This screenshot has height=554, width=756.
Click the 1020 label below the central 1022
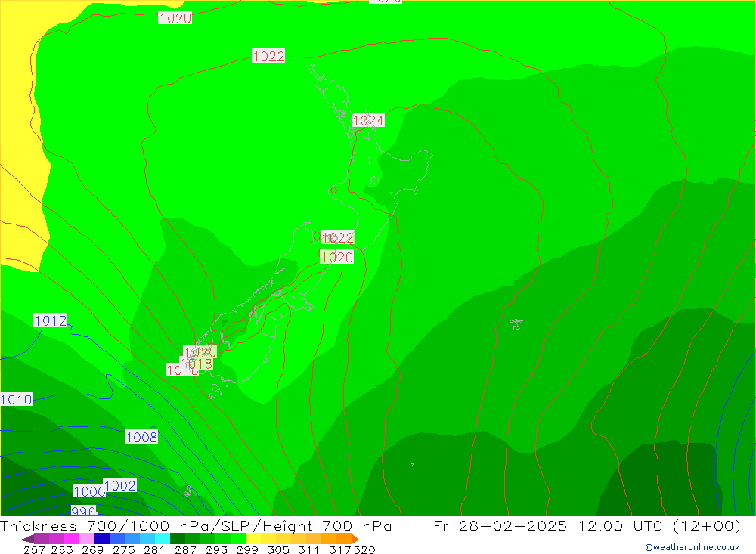coord(336,257)
